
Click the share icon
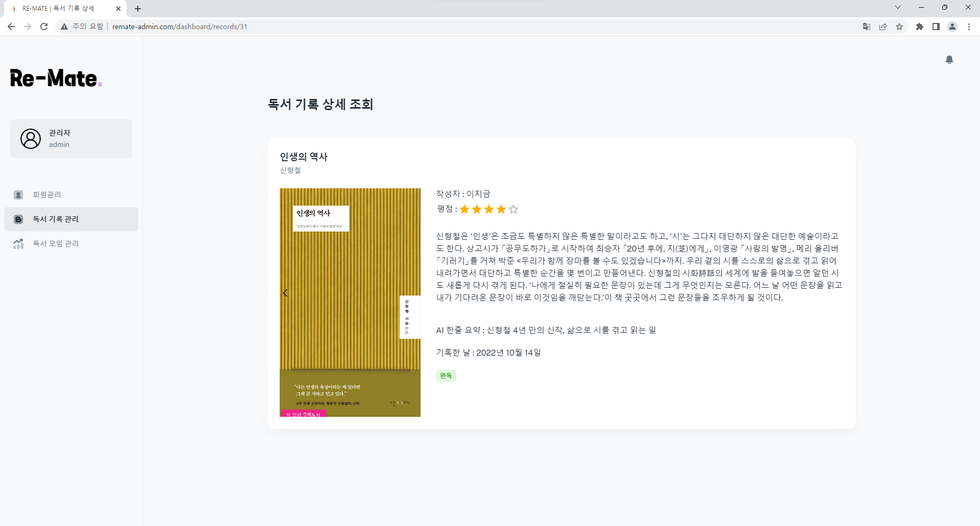click(883, 27)
